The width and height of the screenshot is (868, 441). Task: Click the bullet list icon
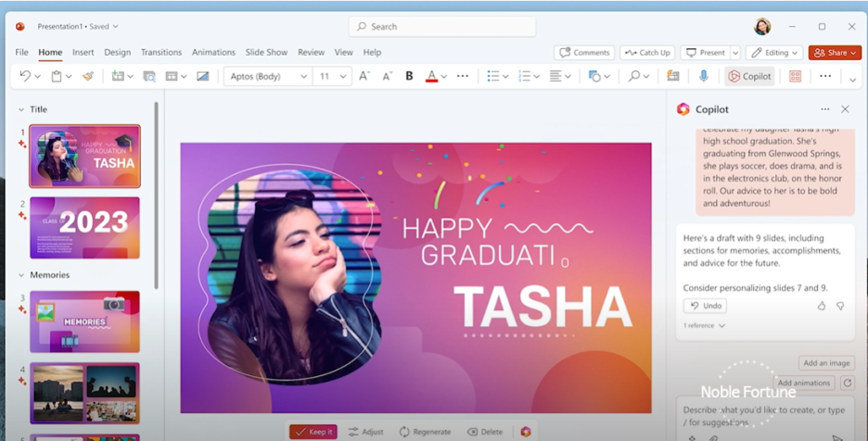point(493,76)
